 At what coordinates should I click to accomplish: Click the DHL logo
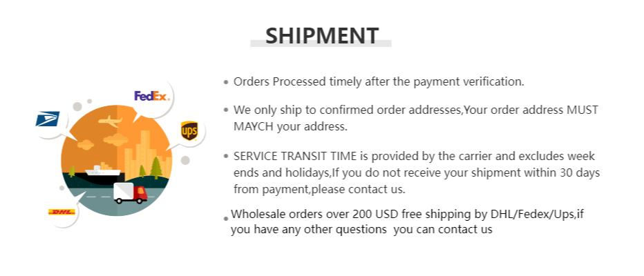[61, 212]
